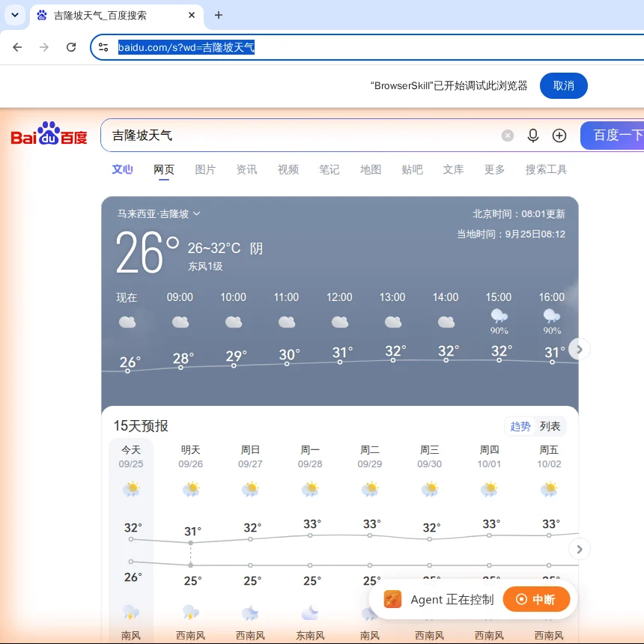Click current temperature 26°

147,252
